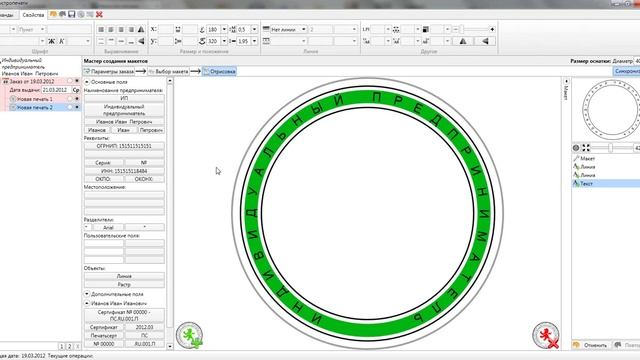Screen dimensions: 640x360
Task: Insert the ИП field button
Action: point(124,98)
